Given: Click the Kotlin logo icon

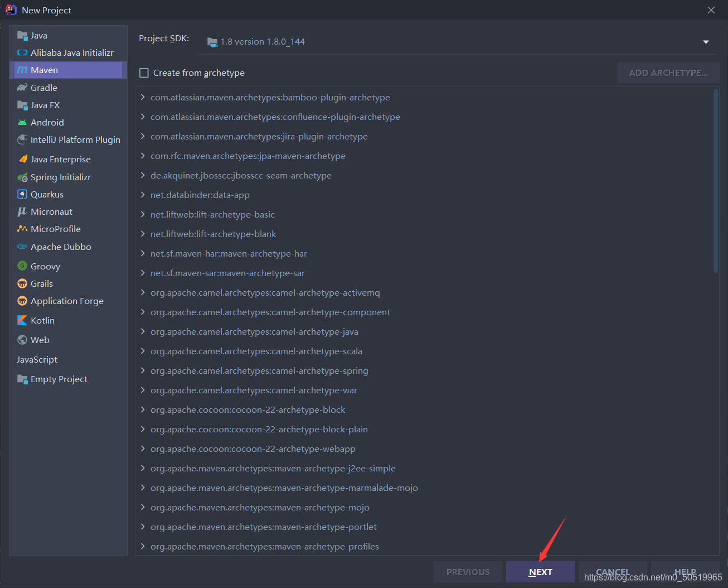Looking at the screenshot, I should [x=22, y=320].
